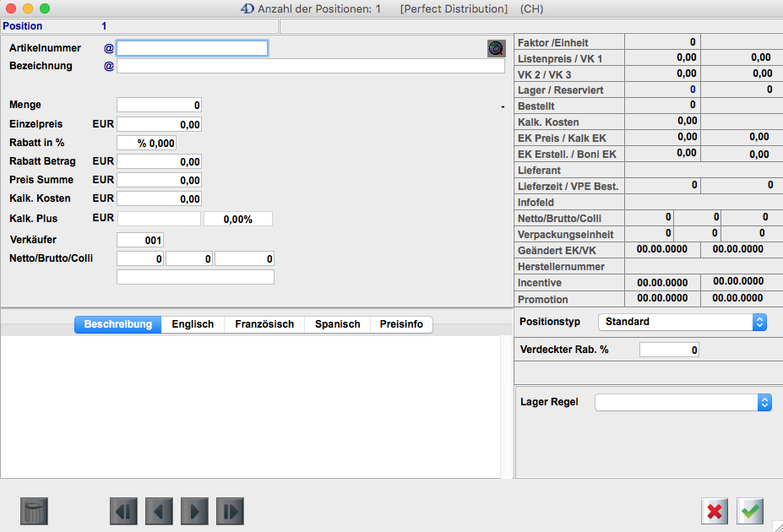This screenshot has height=532, width=783.
Task: Switch to the Englisch tab
Action: coord(193,324)
